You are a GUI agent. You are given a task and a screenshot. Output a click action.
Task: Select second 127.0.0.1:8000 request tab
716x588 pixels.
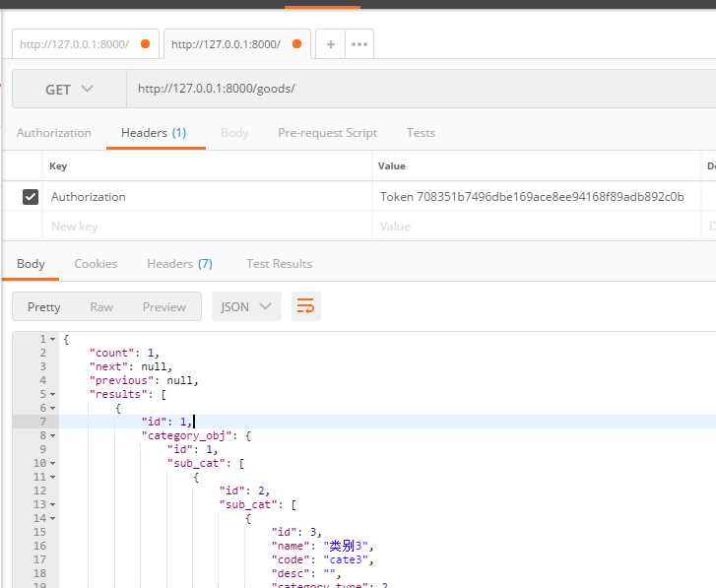point(237,44)
